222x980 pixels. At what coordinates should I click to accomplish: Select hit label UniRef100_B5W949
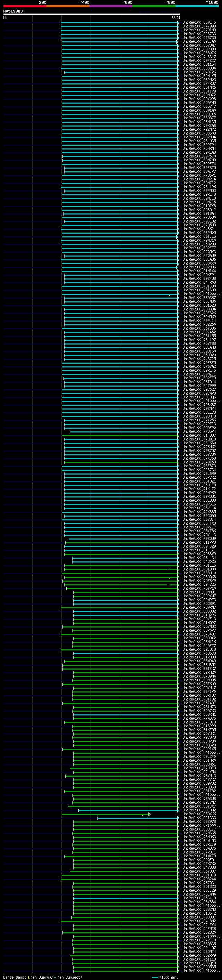199,661
